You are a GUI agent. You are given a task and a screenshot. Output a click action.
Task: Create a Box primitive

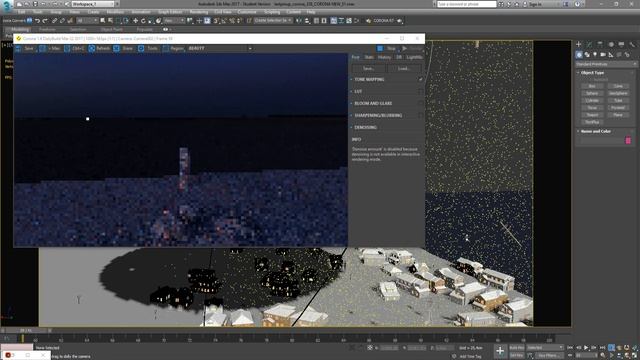pos(592,86)
